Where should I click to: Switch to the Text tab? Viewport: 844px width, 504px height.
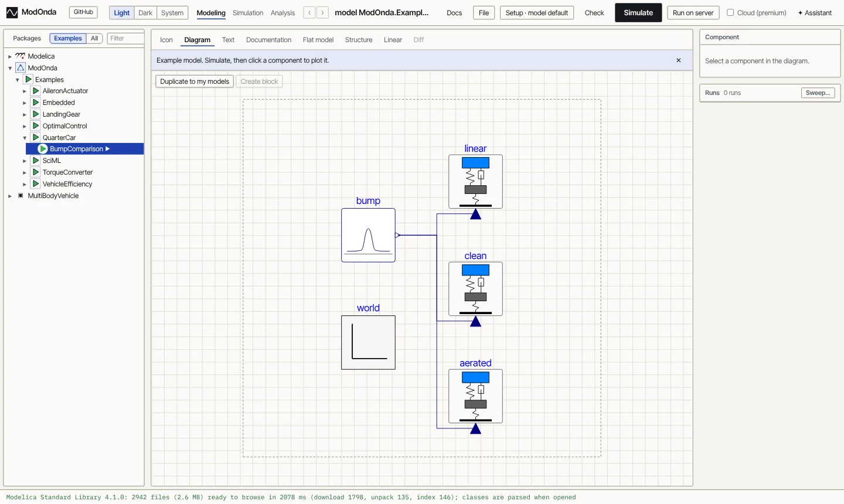point(228,40)
